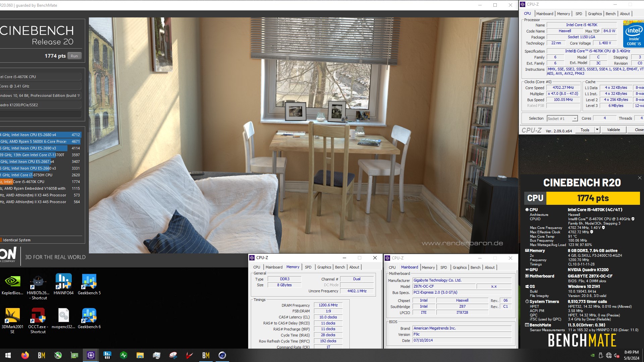Open the HWBOTx26 shortcut on desktop

38,287
